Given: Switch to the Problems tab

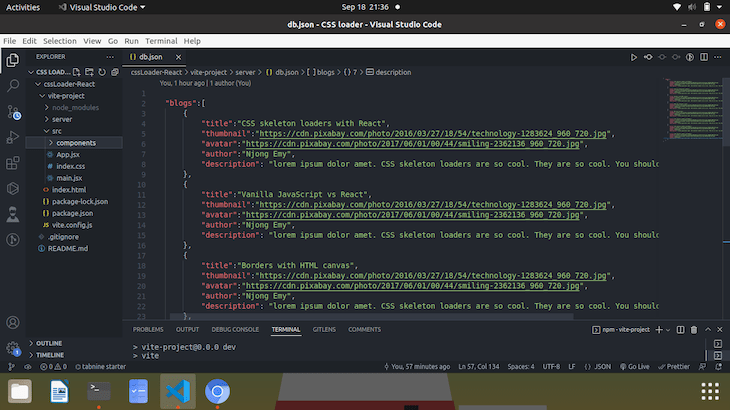Looking at the screenshot, I should (148, 329).
